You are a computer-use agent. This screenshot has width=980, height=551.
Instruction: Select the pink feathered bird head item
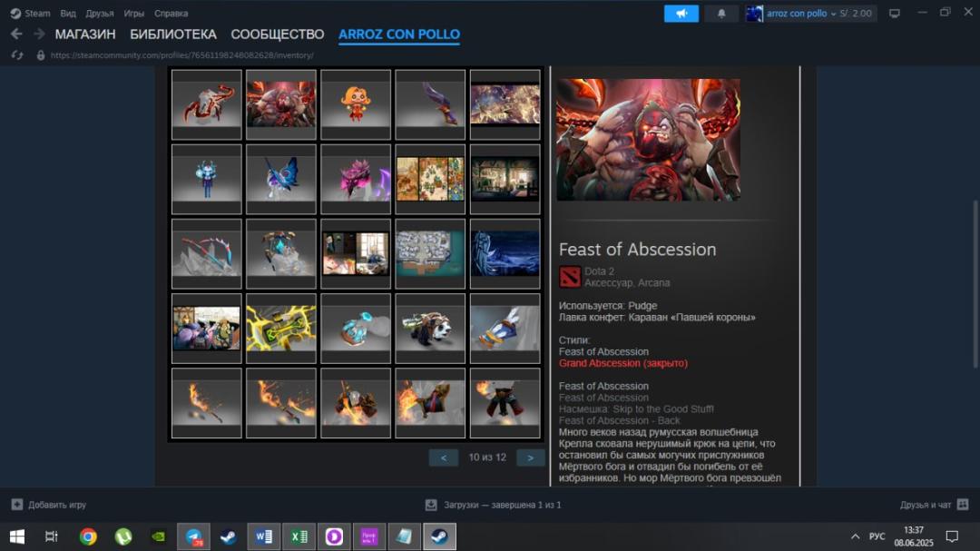(x=356, y=180)
